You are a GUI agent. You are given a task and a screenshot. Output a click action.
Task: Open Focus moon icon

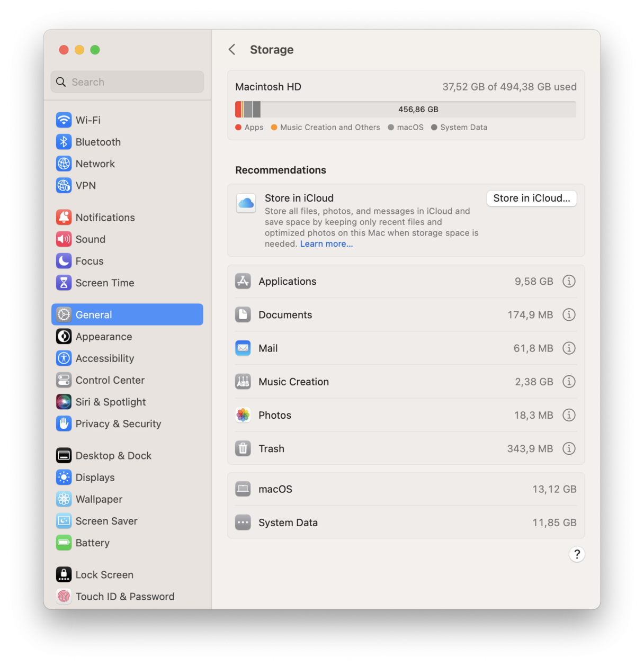click(64, 261)
